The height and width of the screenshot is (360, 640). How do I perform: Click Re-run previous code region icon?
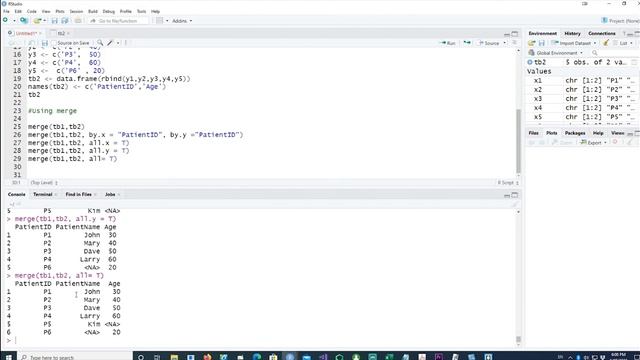pos(467,43)
